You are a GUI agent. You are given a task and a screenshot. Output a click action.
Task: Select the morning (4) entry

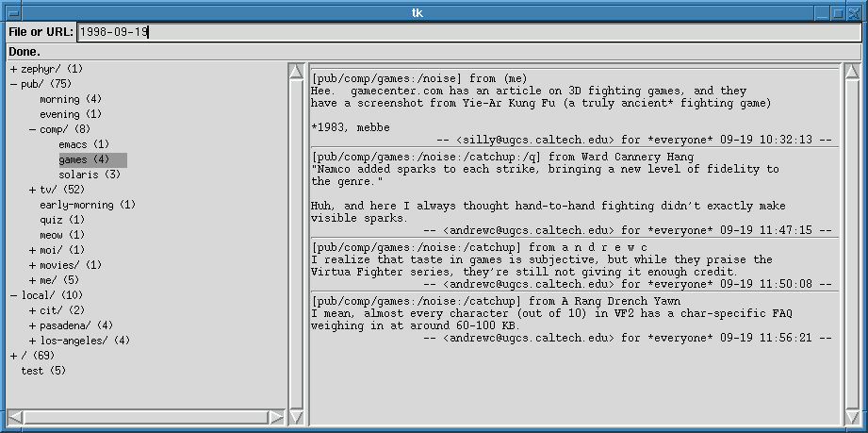(x=71, y=100)
